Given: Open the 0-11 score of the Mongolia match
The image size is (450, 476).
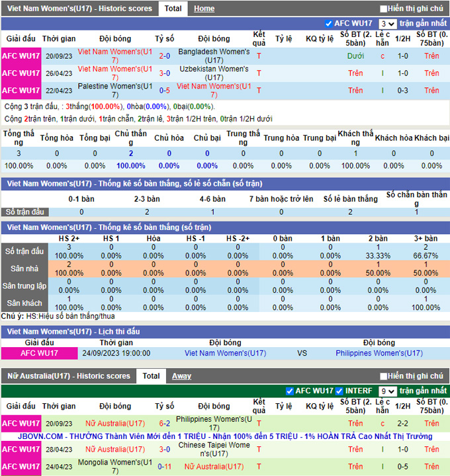Looking at the screenshot, I should tap(164, 467).
